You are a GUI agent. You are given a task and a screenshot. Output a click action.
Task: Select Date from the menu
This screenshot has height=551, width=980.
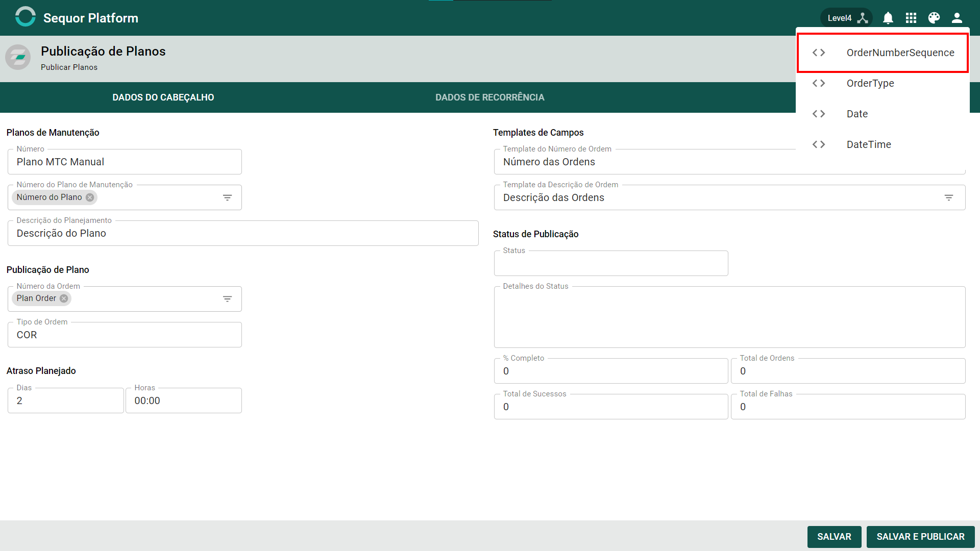883,114
